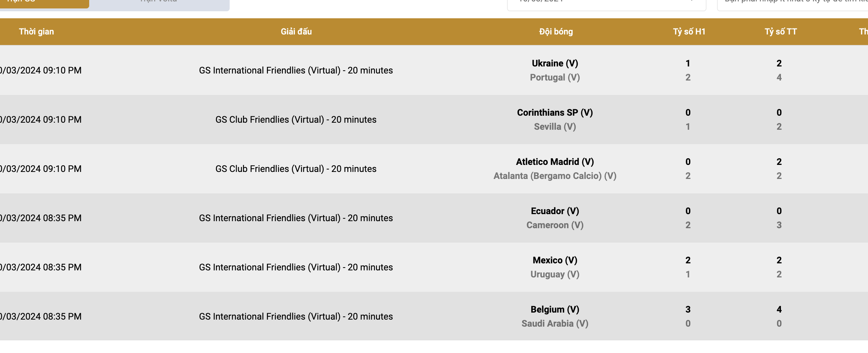The image size is (868, 353).
Task: Click Corinthians SP (V) team name
Action: click(555, 113)
